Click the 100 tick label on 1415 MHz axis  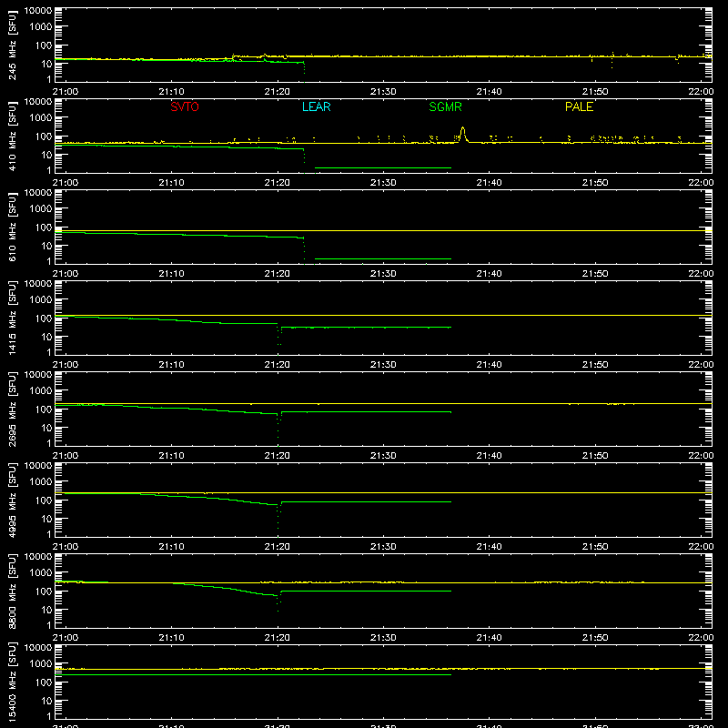pyautogui.click(x=44, y=318)
